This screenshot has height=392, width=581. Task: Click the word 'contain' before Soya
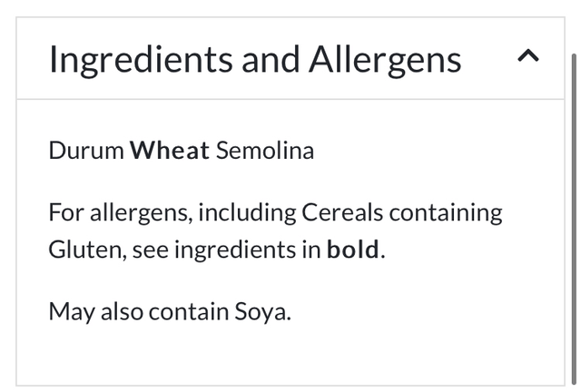pos(191,312)
